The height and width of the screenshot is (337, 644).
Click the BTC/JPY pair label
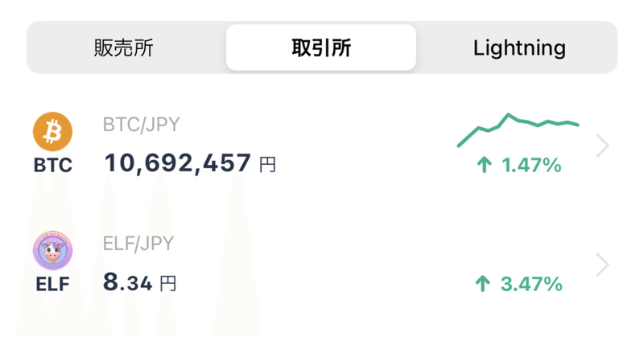(141, 125)
